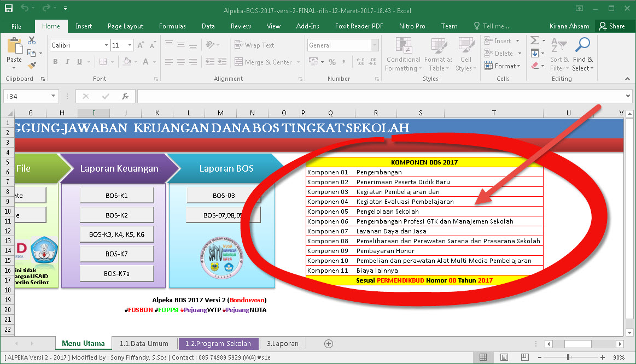
Task: Click the AutoSum icon
Action: point(533,39)
